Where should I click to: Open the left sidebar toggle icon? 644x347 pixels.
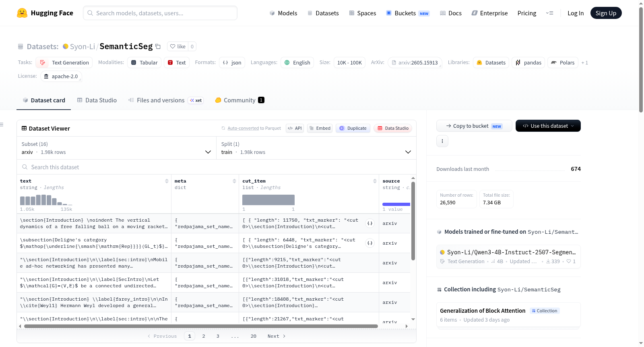tap(2, 125)
